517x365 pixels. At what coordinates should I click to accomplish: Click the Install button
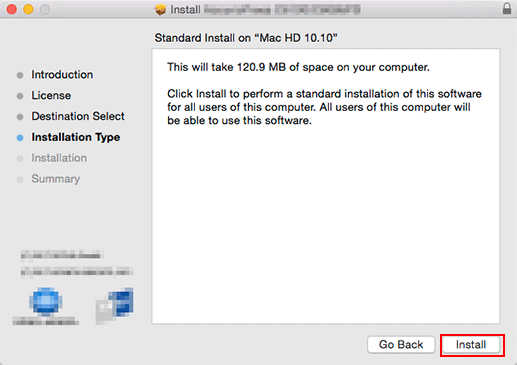pyautogui.click(x=472, y=345)
